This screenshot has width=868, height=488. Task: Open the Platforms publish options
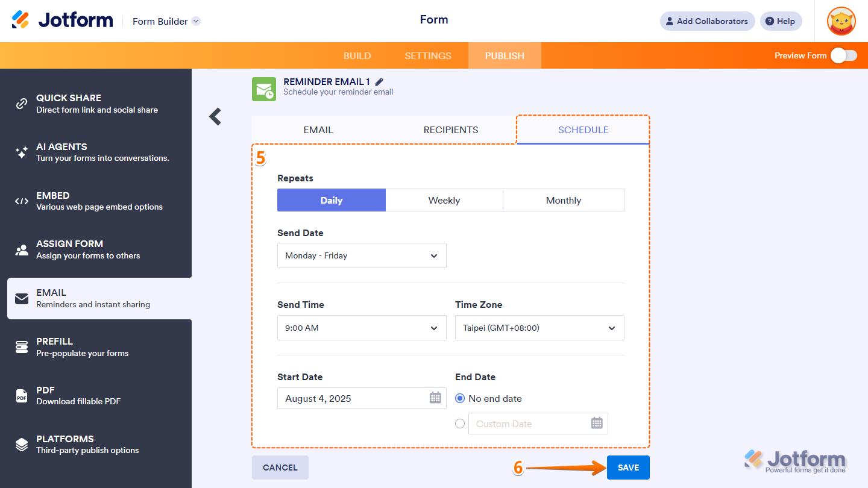click(22, 444)
